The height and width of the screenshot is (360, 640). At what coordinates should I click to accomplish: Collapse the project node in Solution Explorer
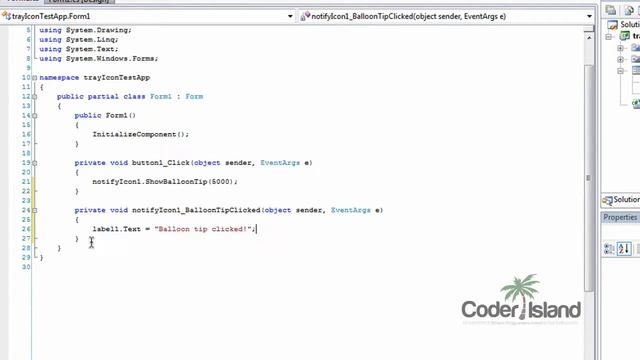coord(609,37)
